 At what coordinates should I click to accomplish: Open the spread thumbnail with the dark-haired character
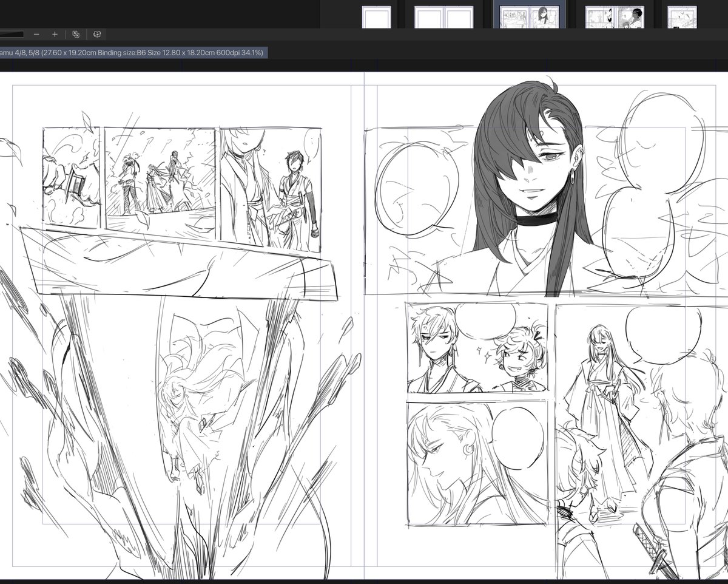pyautogui.click(x=615, y=17)
